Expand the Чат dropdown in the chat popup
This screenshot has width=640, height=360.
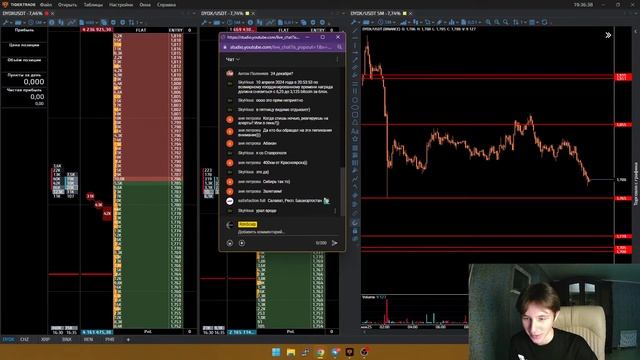pyautogui.click(x=233, y=60)
